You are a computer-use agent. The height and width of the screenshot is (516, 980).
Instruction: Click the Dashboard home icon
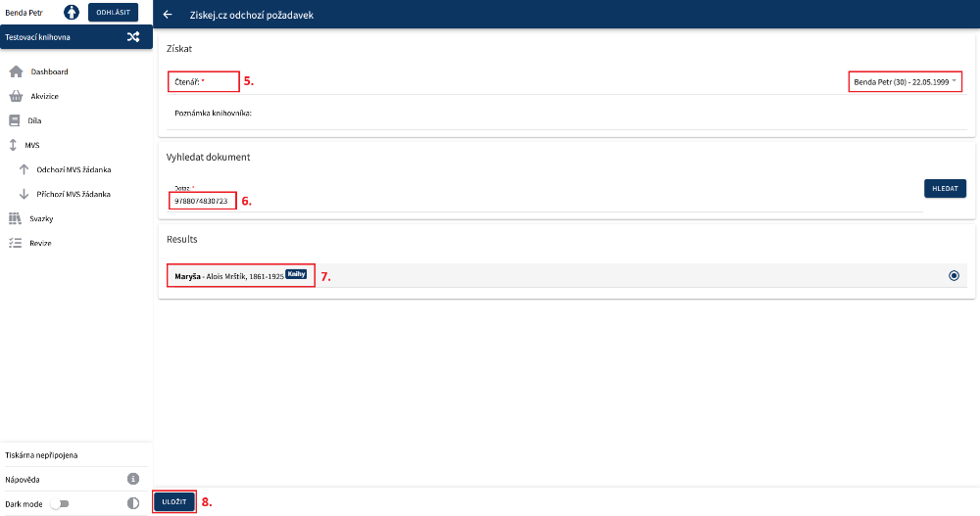15,71
